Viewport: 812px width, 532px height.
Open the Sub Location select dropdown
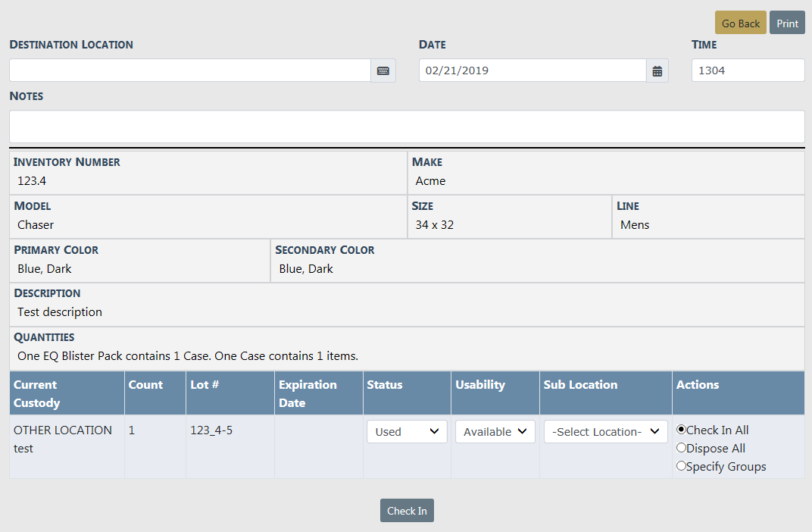tap(605, 431)
